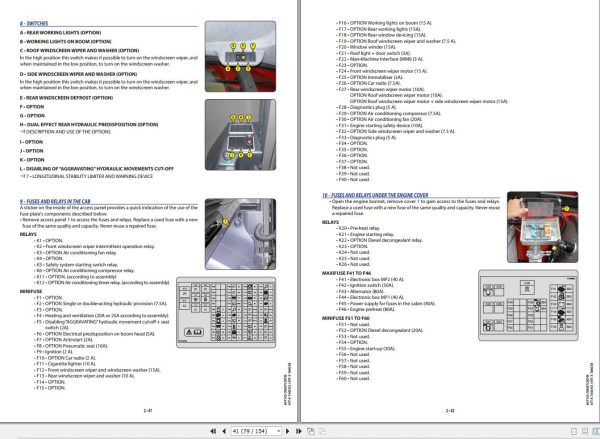
Task: Click the engine cover fuse box photo
Action: [x=543, y=227]
